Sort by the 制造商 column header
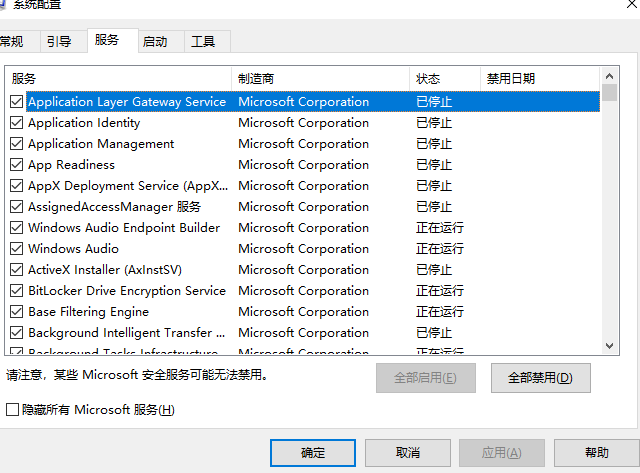The image size is (640, 473). [x=320, y=78]
